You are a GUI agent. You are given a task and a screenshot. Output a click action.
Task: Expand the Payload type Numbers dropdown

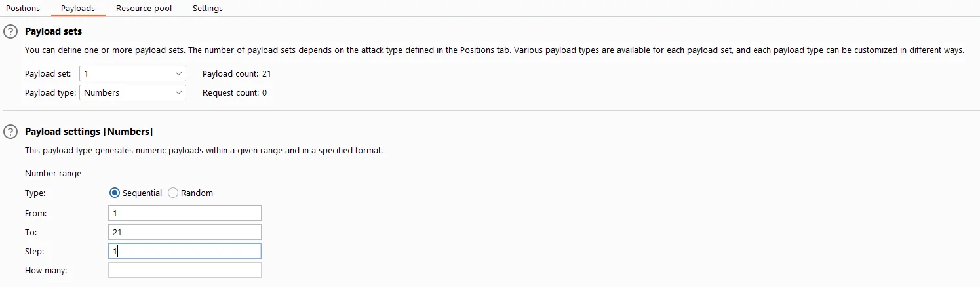point(132,92)
